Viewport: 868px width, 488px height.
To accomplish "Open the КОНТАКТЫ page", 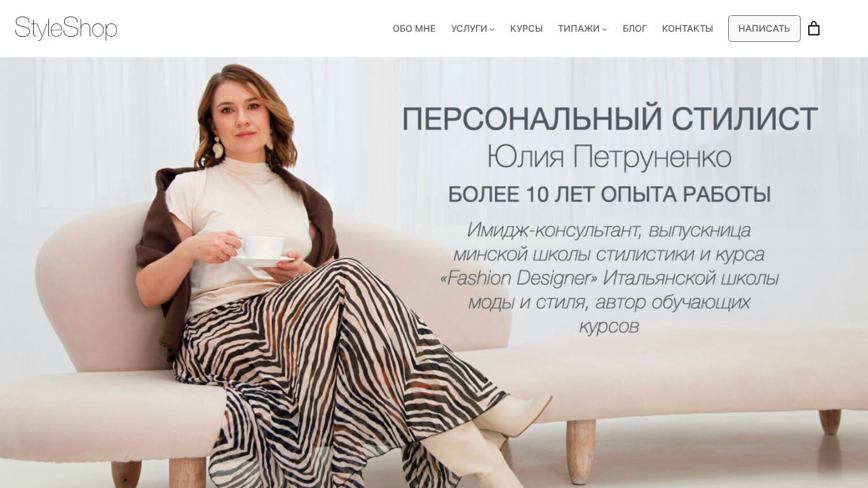I will coord(688,29).
